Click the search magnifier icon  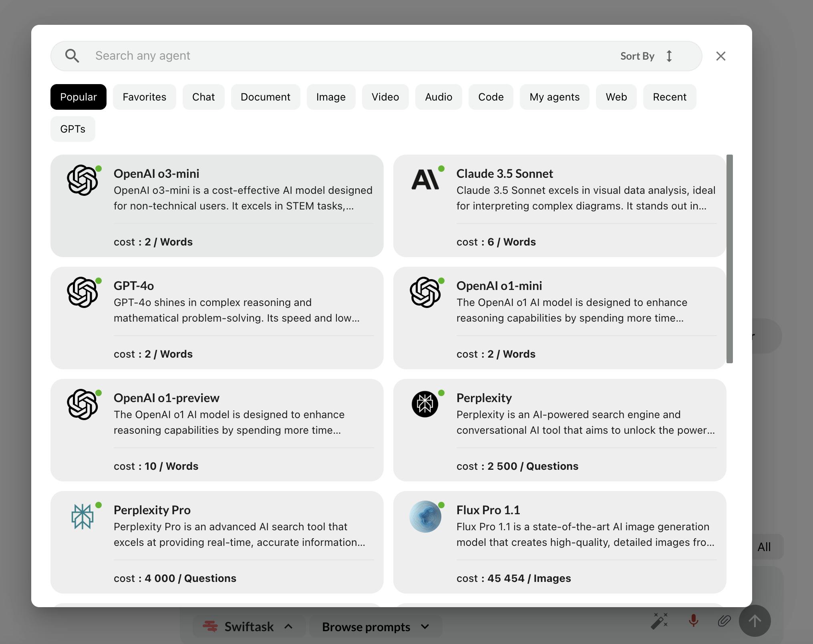coord(72,56)
